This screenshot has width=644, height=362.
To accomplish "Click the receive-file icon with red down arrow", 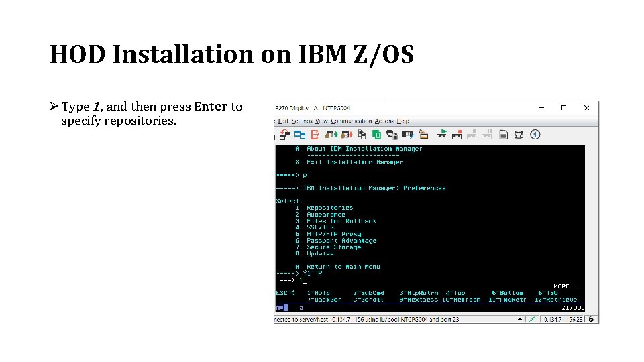I will pyautogui.click(x=347, y=135).
